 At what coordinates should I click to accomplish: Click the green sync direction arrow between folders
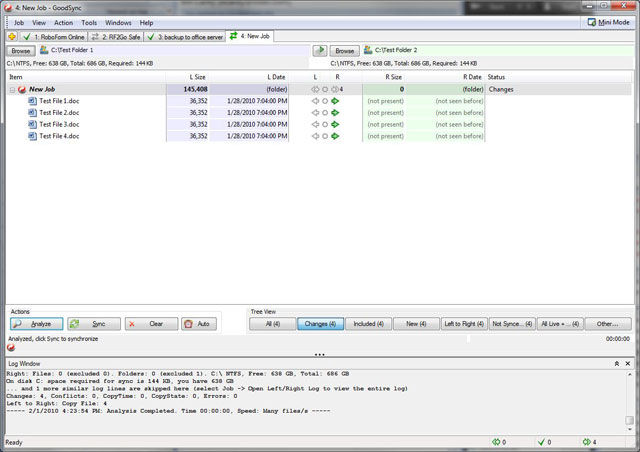[x=320, y=50]
